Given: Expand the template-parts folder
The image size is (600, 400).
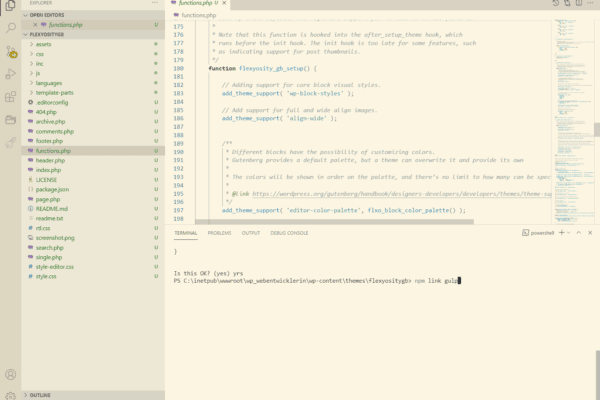Looking at the screenshot, I should tap(93, 93).
